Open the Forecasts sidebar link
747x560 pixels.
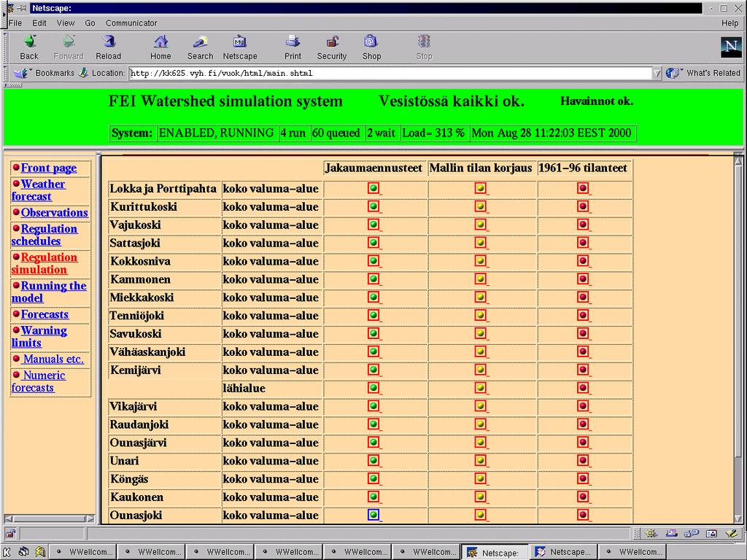(44, 314)
